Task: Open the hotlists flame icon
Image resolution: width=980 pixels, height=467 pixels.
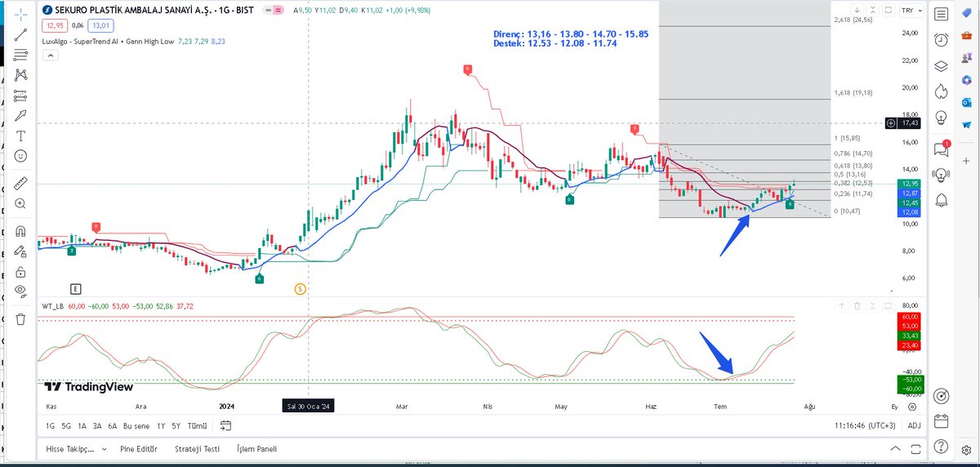Action: [942, 93]
